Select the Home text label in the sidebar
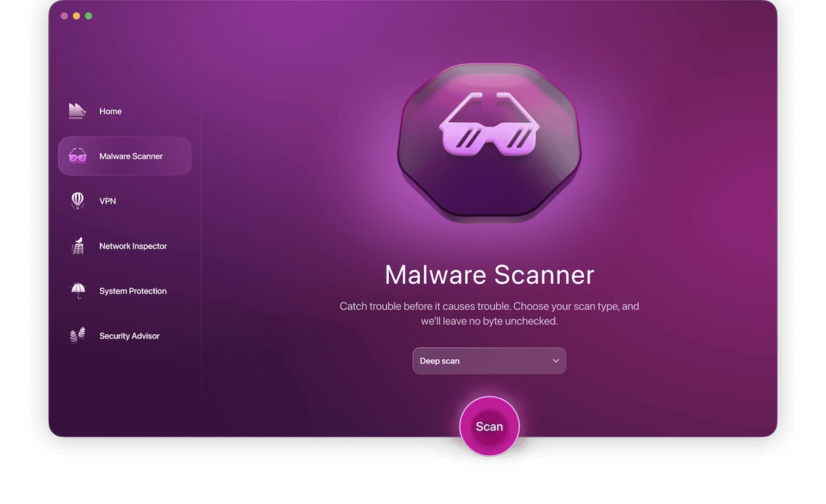This screenshot has width=826, height=504. (111, 111)
